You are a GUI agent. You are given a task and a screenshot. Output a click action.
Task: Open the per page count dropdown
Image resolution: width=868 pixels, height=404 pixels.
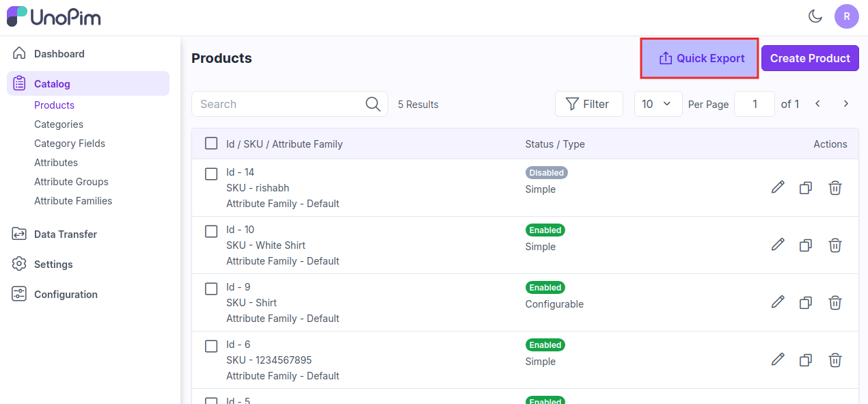point(657,104)
